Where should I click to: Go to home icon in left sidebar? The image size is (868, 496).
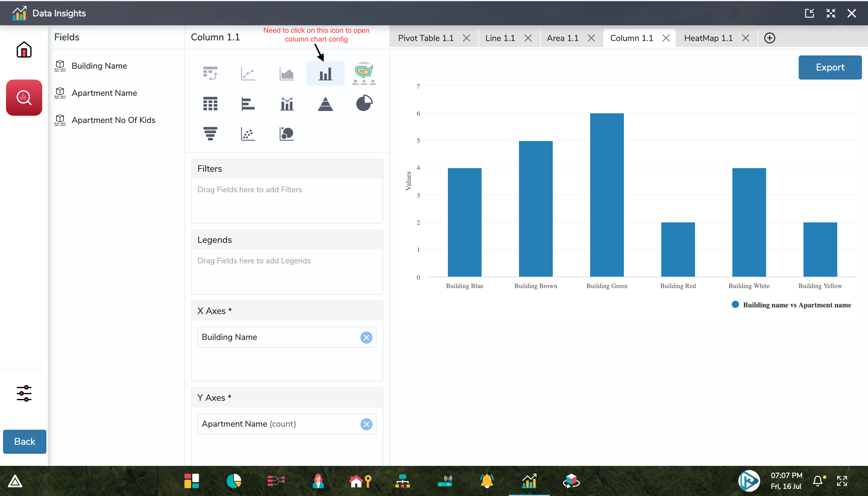point(24,50)
